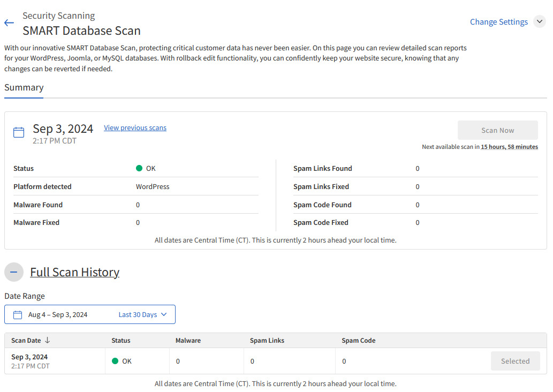Open the Last 30 Days dropdown
This screenshot has width=553, height=392.
(143, 315)
